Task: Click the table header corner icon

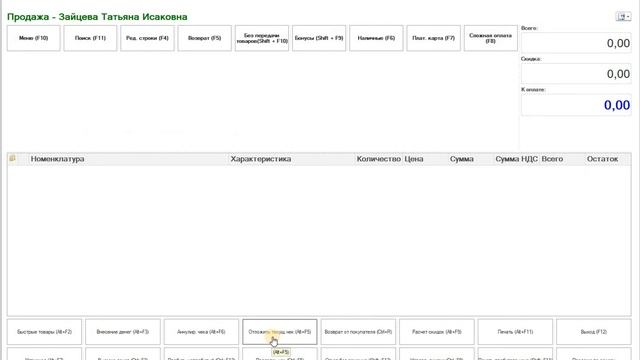Action: (x=13, y=158)
